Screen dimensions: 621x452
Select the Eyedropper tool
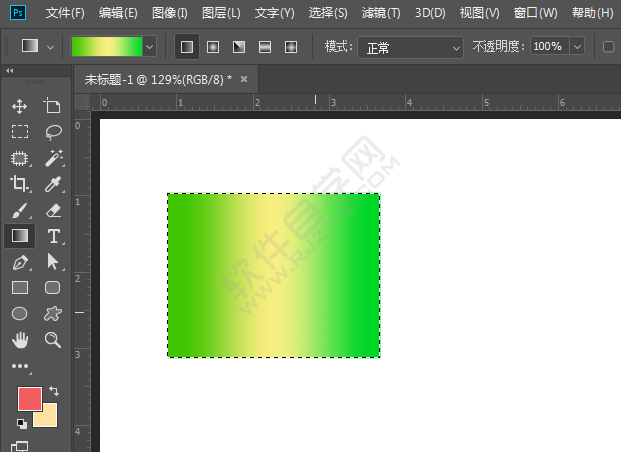pos(53,184)
